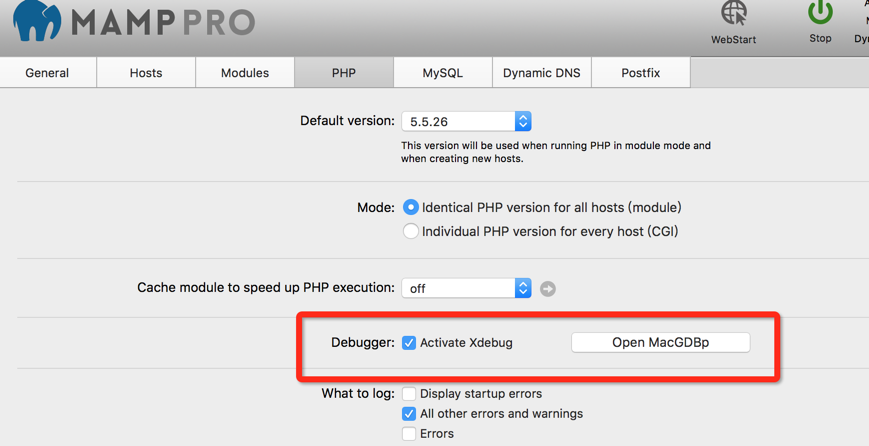Image resolution: width=869 pixels, height=446 pixels.
Task: Click the WebStart globe icon
Action: tap(734, 13)
